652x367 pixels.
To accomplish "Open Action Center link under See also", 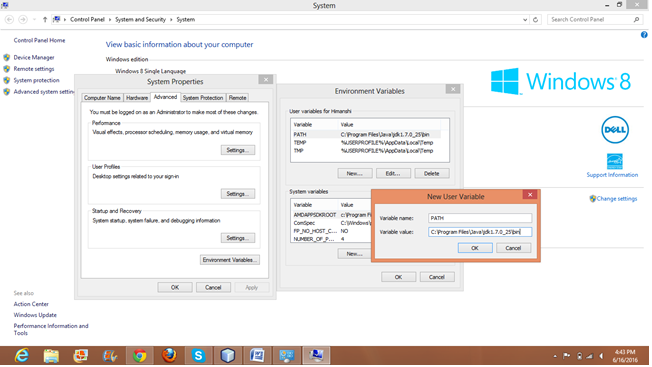I will point(31,304).
